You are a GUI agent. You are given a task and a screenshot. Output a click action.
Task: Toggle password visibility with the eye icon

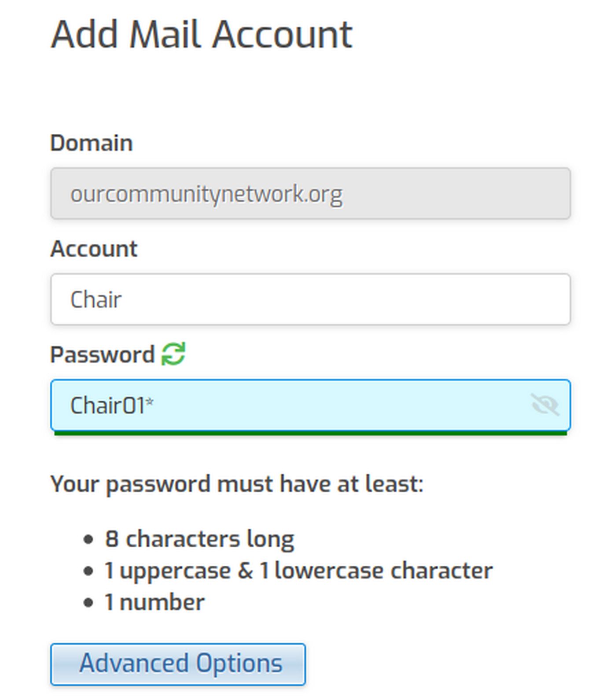tap(545, 405)
